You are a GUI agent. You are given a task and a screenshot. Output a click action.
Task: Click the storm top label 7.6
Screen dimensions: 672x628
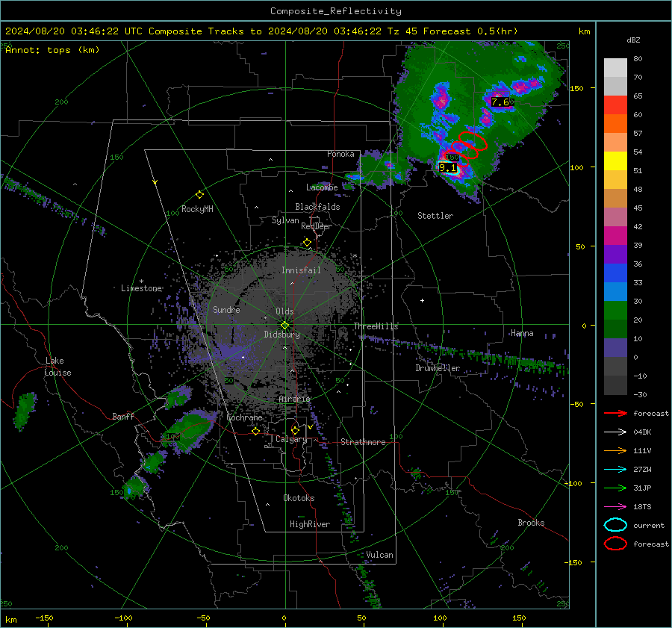500,102
